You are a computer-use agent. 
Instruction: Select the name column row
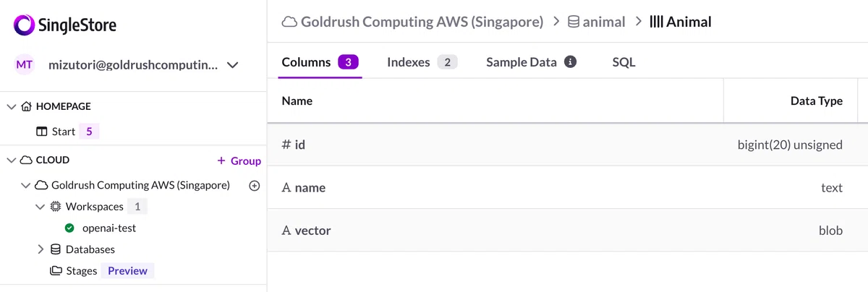tap(567, 188)
